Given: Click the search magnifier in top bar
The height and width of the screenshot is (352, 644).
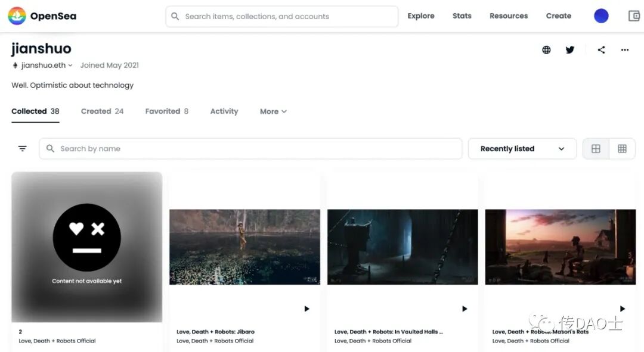Looking at the screenshot, I should point(175,17).
